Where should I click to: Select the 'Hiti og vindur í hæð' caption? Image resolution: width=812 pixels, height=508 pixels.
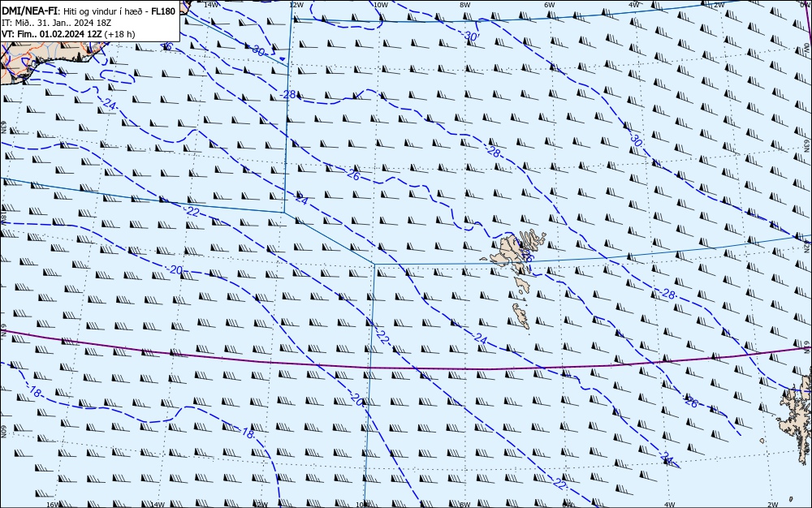[x=105, y=11]
